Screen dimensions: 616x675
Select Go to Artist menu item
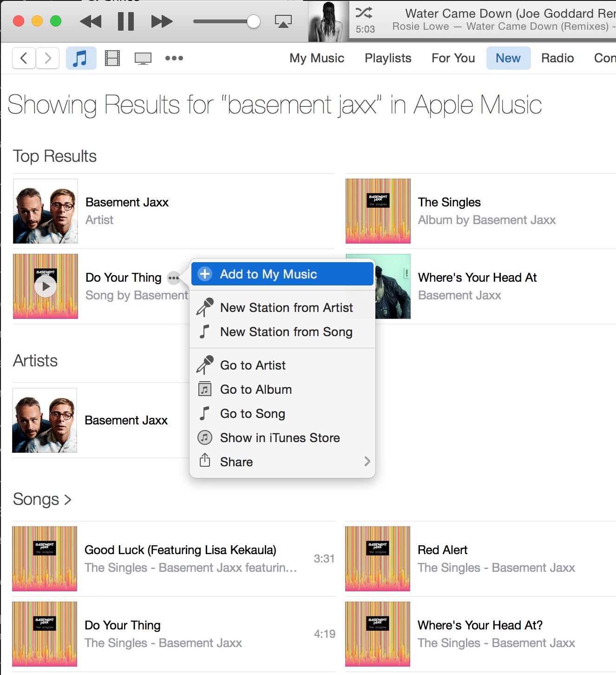pos(282,365)
